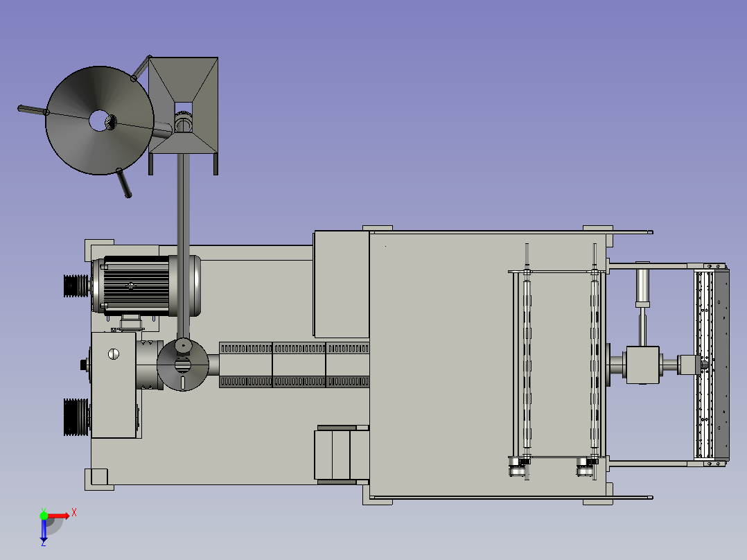Select the handle rod left of the funnel

pyautogui.click(x=33, y=111)
